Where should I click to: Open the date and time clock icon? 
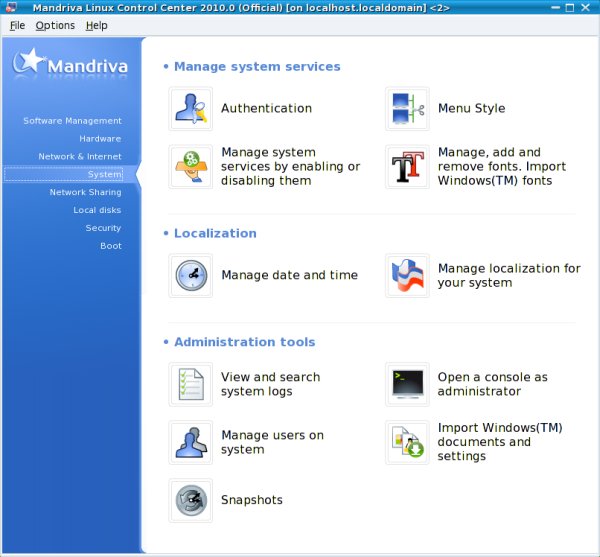tap(191, 275)
